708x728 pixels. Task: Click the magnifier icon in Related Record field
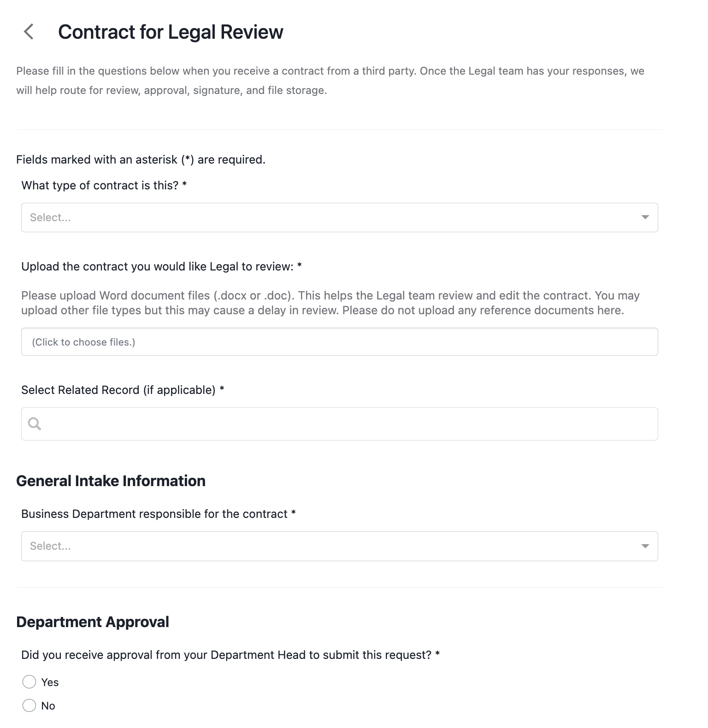[x=35, y=423]
